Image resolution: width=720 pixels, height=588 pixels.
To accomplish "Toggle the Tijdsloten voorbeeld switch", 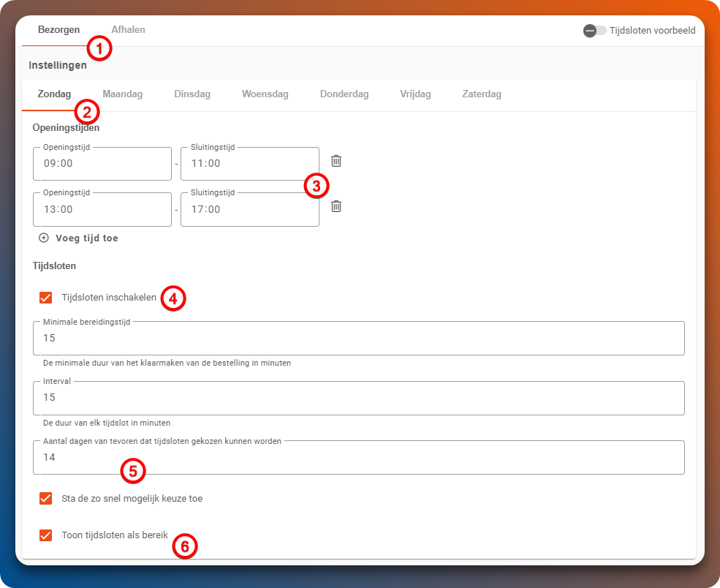I will click(594, 31).
